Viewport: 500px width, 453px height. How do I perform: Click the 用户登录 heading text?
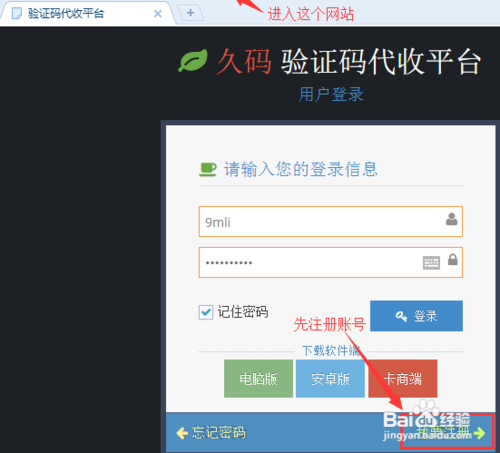[x=331, y=94]
